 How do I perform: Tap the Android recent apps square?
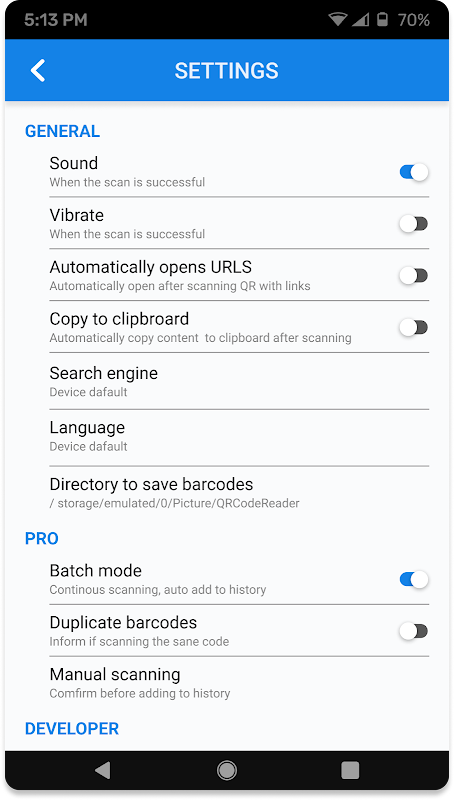point(350,770)
